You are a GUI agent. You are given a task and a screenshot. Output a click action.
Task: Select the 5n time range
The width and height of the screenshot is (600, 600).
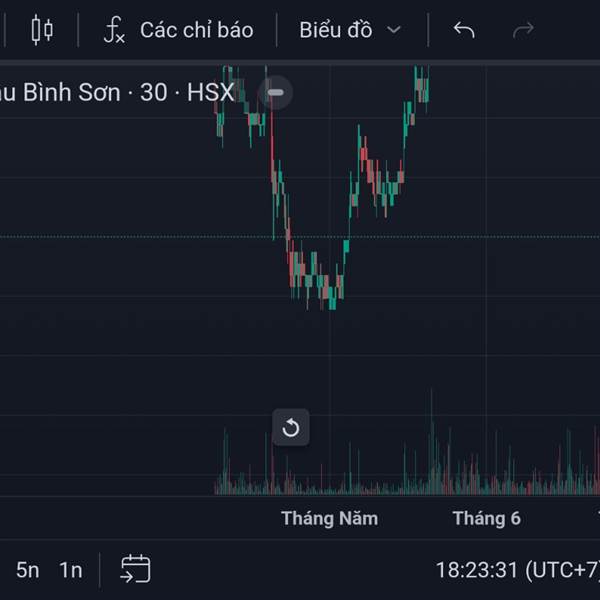pos(28,570)
